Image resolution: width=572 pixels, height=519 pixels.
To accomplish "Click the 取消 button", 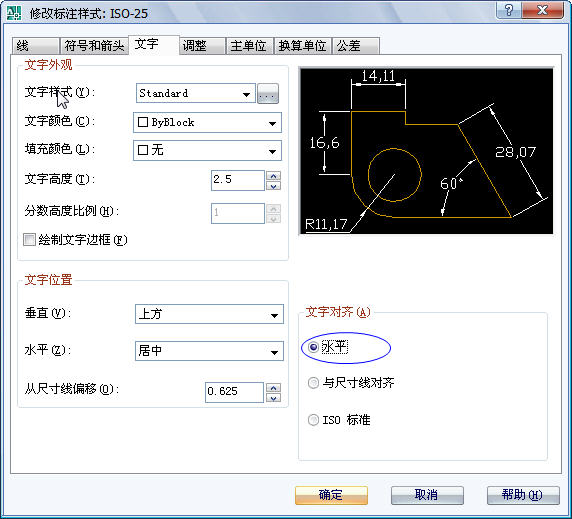I will 427,495.
